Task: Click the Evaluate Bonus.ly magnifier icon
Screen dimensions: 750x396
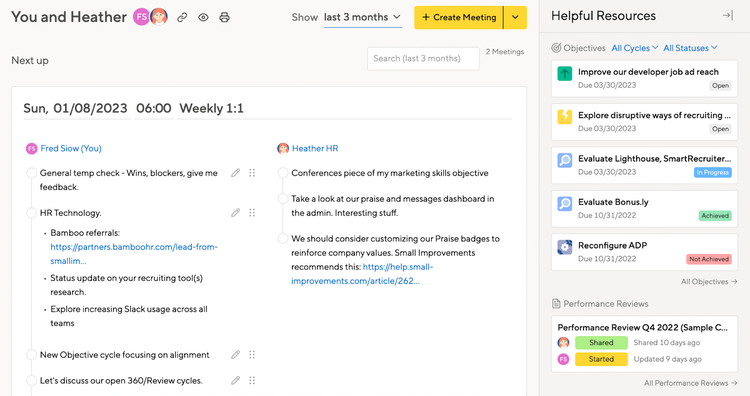Action: 564,204
